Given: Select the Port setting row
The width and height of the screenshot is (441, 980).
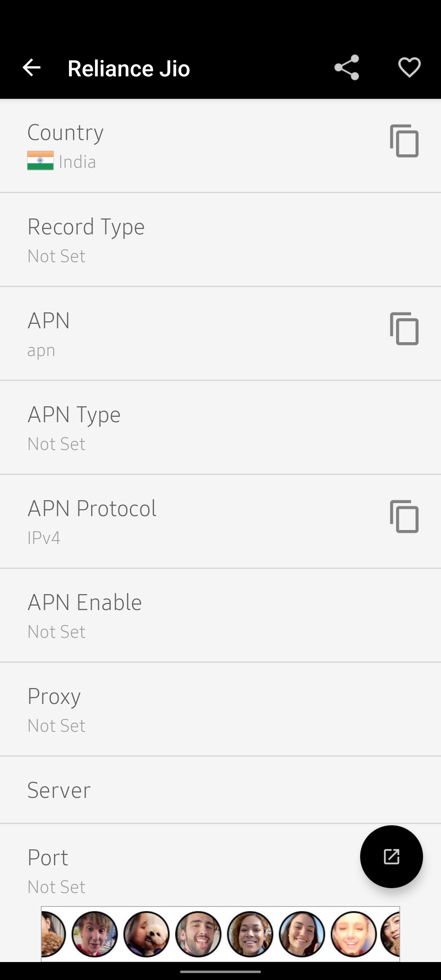Looking at the screenshot, I should tap(180, 870).
